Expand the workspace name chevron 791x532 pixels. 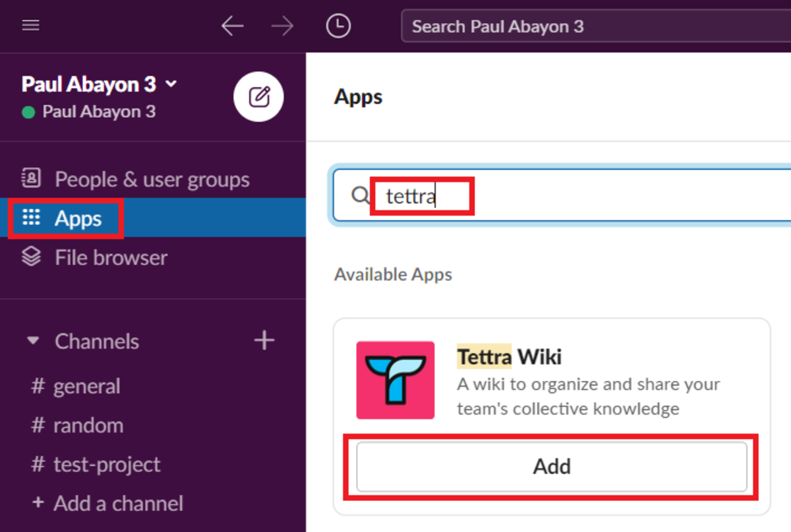tap(171, 84)
